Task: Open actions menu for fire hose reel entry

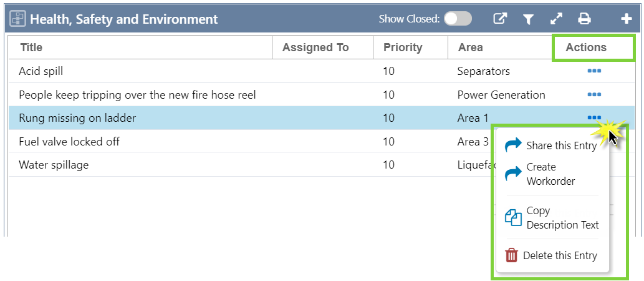Action: tap(594, 94)
